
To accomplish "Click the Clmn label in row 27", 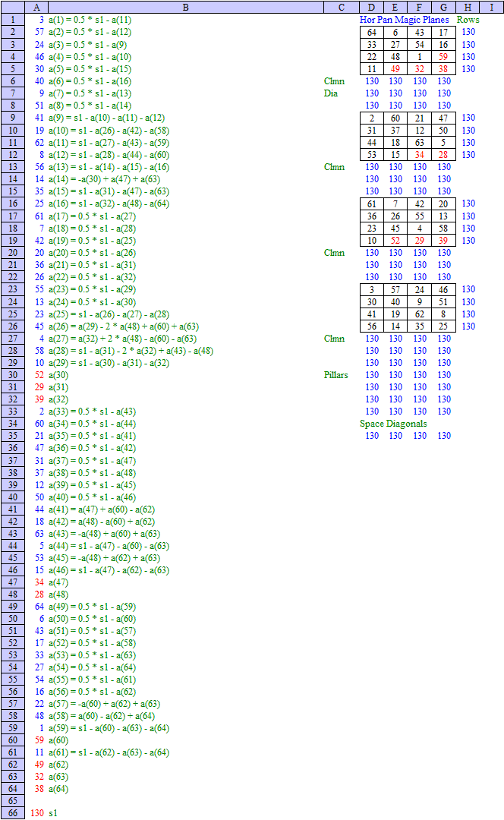I will 334,339.
